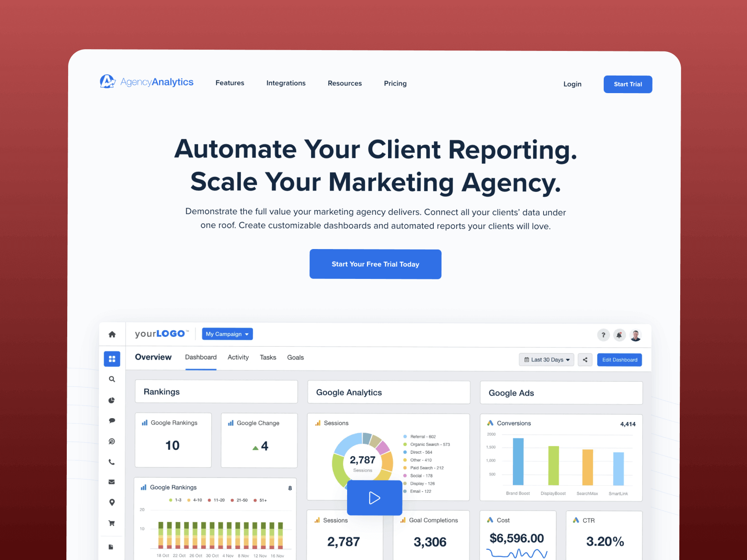Click the $6,596.00 cost value
The image size is (747, 560).
click(x=517, y=538)
